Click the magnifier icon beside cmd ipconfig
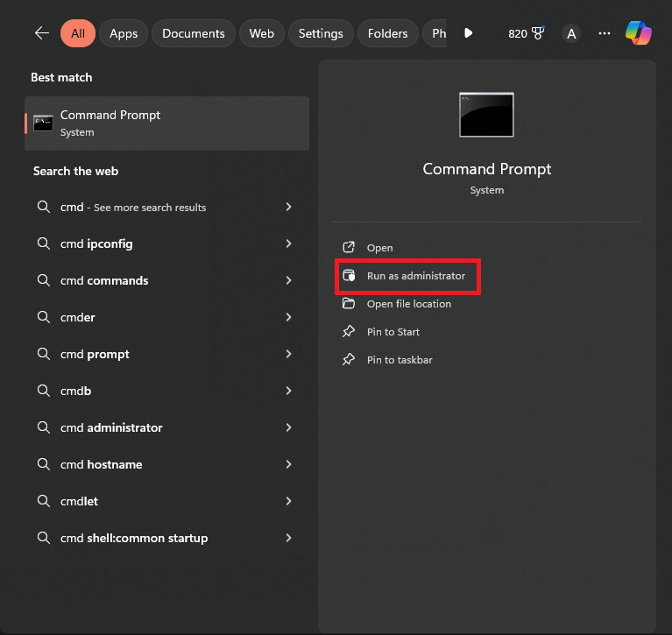 (x=43, y=243)
